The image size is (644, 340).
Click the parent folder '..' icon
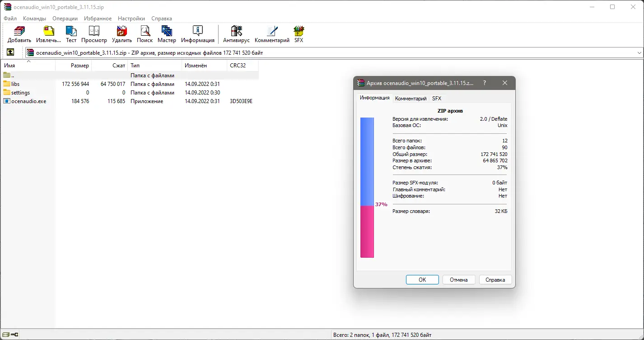coord(7,76)
